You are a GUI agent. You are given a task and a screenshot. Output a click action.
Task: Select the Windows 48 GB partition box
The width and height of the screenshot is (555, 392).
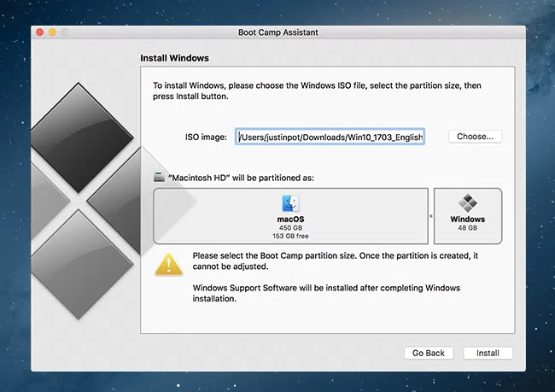[x=468, y=216]
